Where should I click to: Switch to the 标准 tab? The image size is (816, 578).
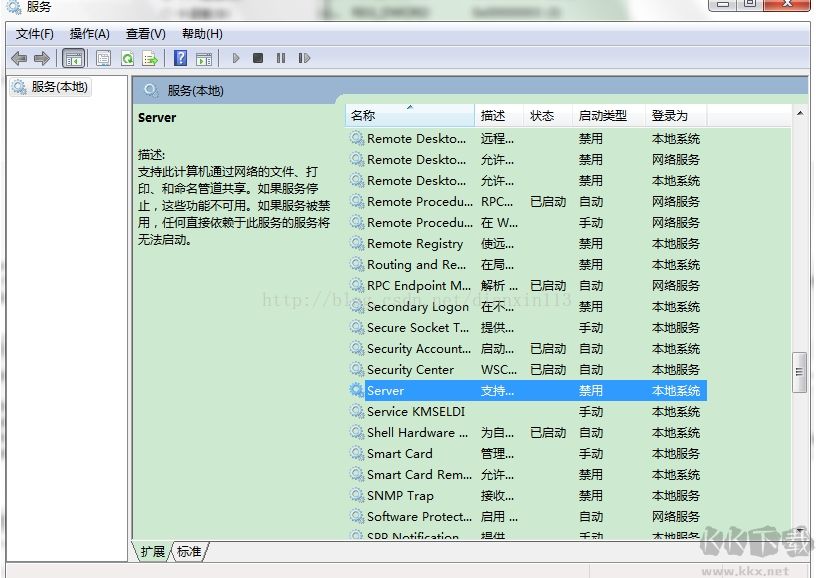click(188, 551)
